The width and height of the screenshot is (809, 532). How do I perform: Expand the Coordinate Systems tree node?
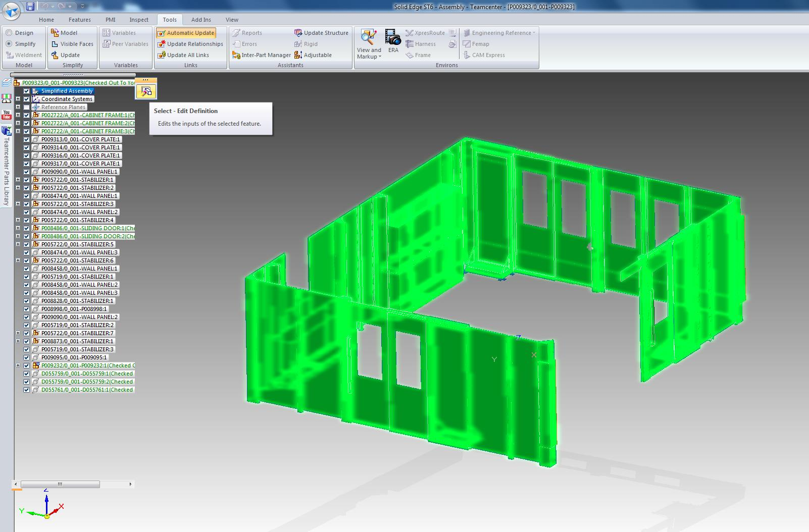point(18,99)
